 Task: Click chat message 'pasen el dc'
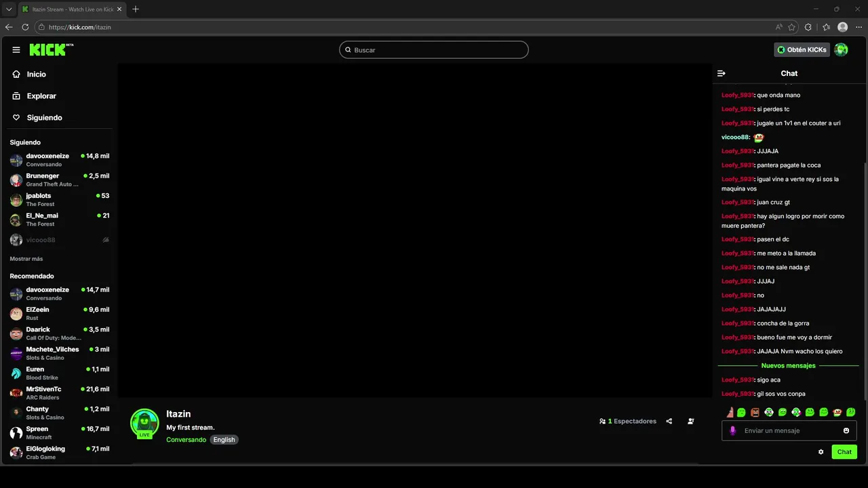(773, 239)
